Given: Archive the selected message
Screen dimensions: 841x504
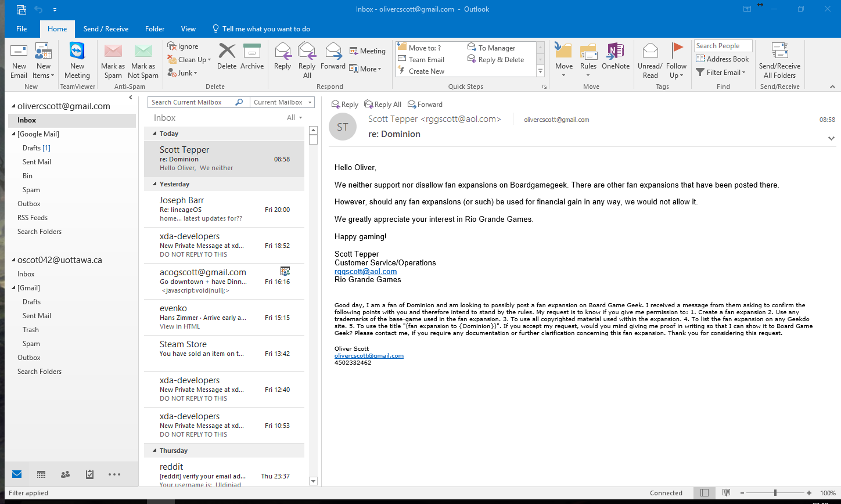Looking at the screenshot, I should tap(252, 56).
